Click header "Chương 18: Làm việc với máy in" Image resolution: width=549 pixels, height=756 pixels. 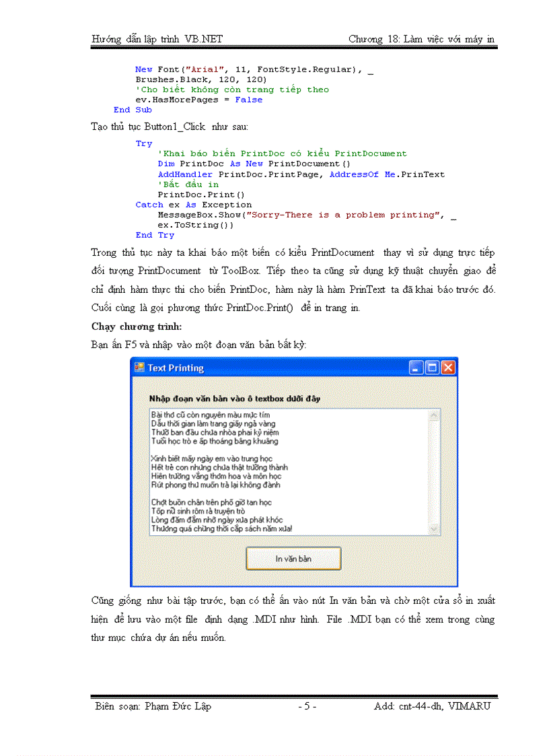point(421,39)
